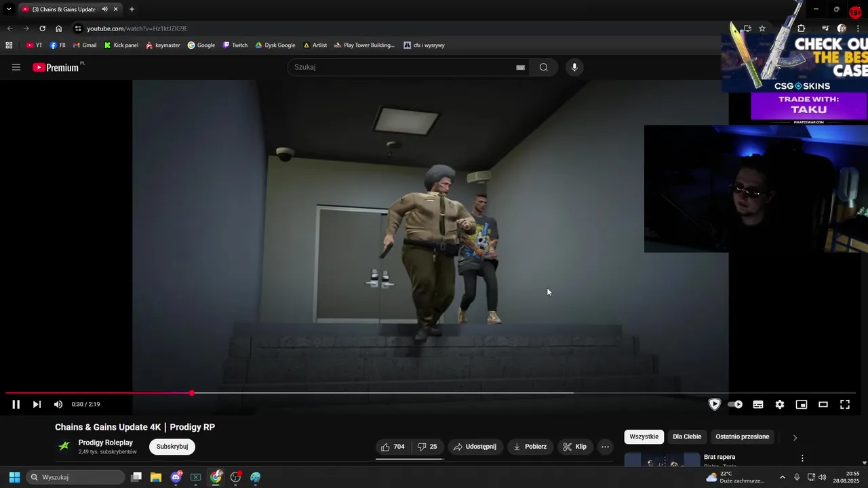Screen dimensions: 868x488
Task: Open video player settings gear
Action: click(780, 405)
